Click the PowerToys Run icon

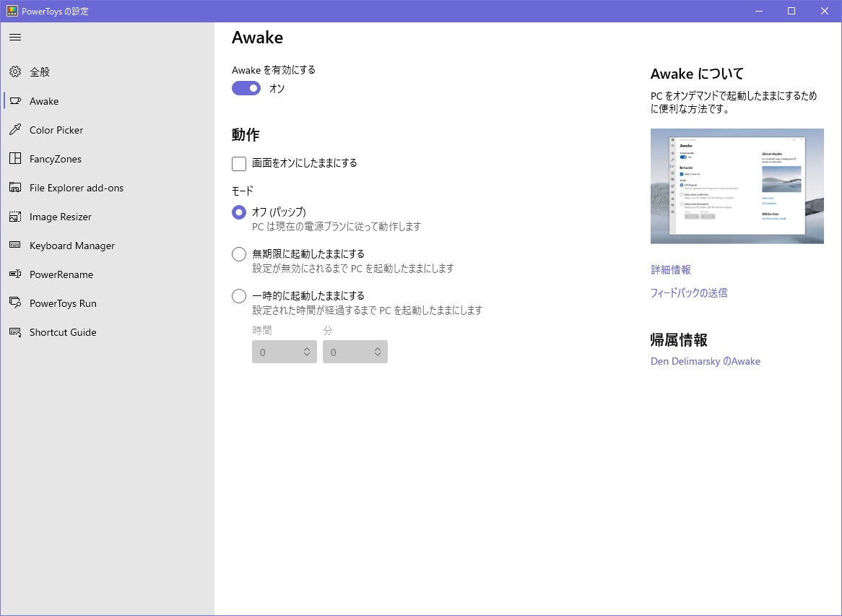point(15,303)
